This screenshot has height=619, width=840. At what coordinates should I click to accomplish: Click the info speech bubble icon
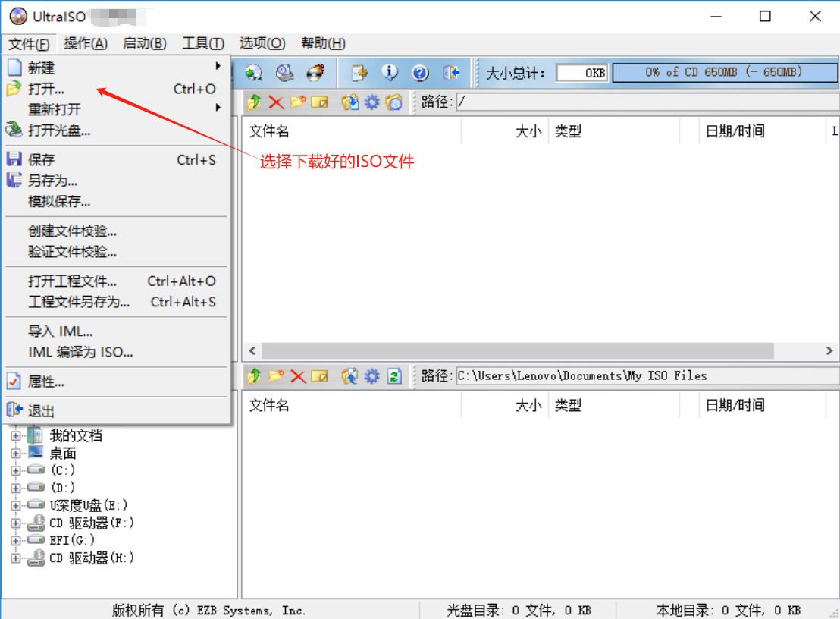pos(390,73)
